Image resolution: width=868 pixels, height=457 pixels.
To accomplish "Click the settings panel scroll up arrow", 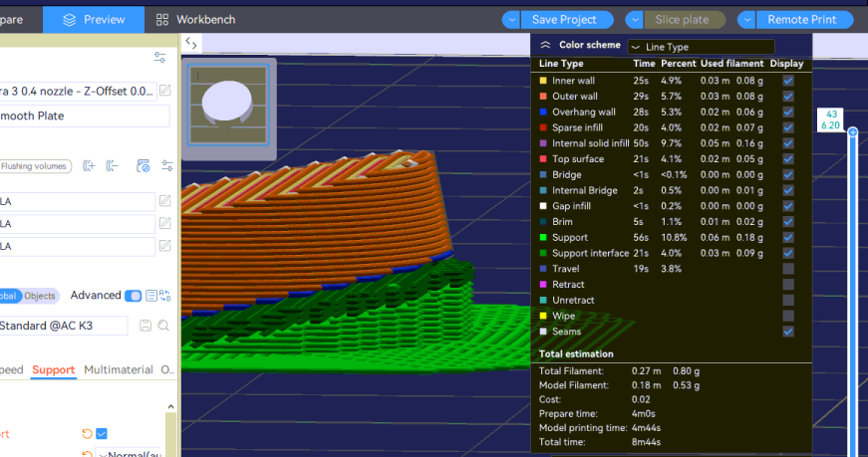I will (x=170, y=406).
